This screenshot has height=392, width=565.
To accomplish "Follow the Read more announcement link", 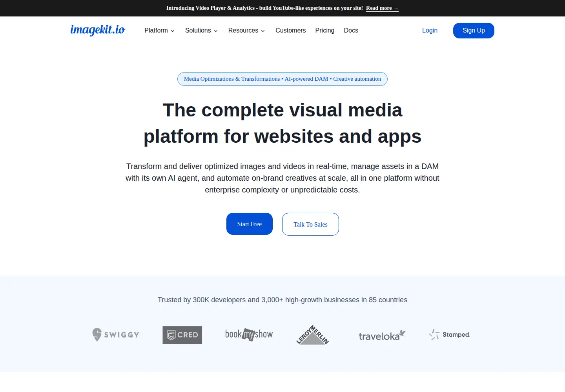I will coord(382,8).
